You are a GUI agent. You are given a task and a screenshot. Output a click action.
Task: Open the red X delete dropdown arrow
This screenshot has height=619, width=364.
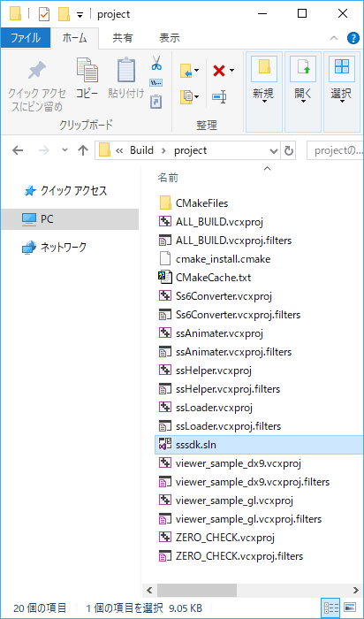coord(231,71)
